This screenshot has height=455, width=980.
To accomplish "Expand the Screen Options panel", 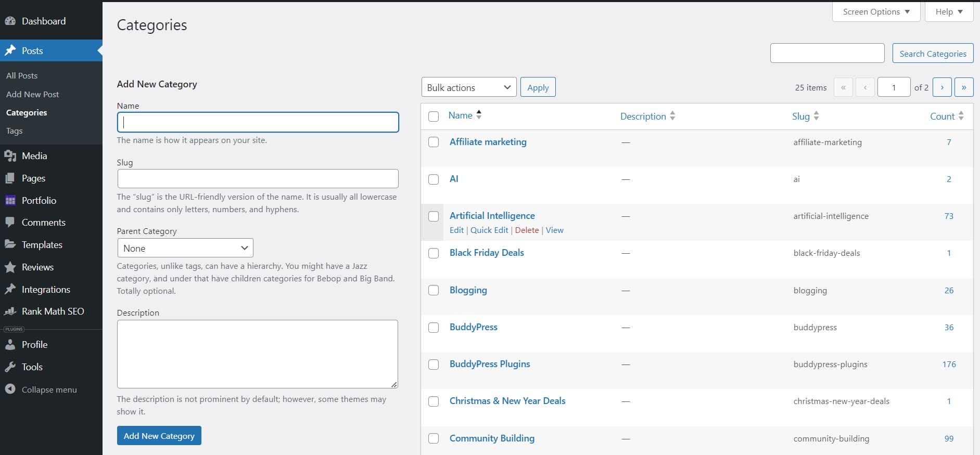I will click(x=876, y=12).
